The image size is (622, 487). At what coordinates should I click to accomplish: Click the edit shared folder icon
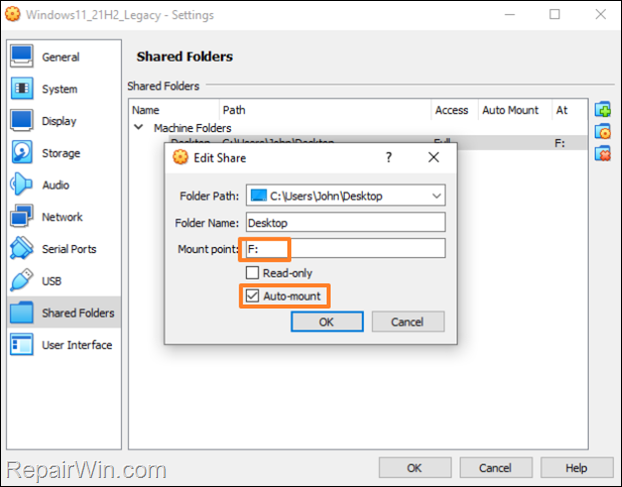603,132
